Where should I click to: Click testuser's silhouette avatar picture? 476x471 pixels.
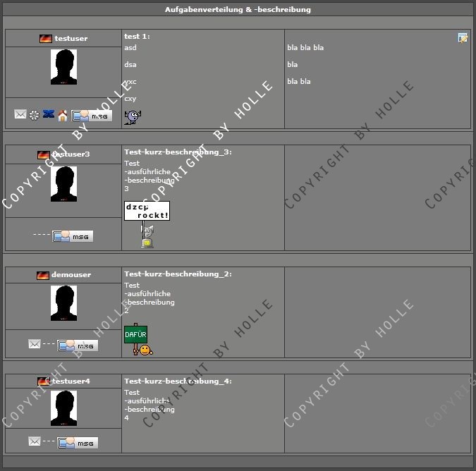point(63,68)
